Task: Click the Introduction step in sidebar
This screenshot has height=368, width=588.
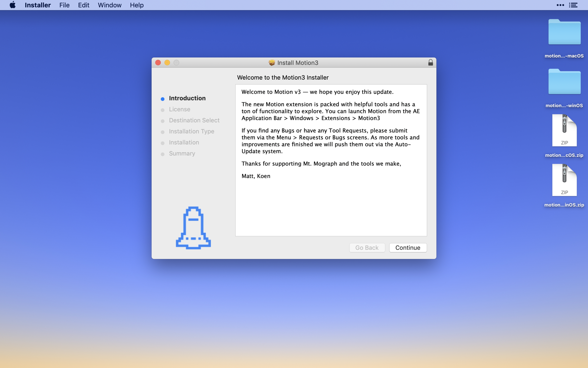Action: click(x=187, y=98)
